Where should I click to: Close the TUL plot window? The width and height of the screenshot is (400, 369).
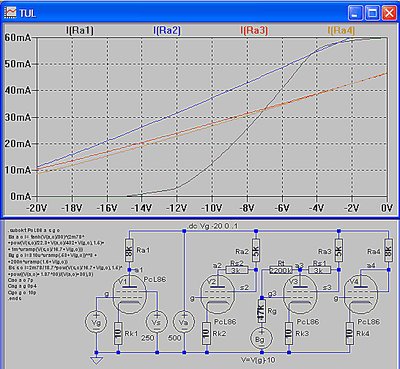click(x=389, y=13)
